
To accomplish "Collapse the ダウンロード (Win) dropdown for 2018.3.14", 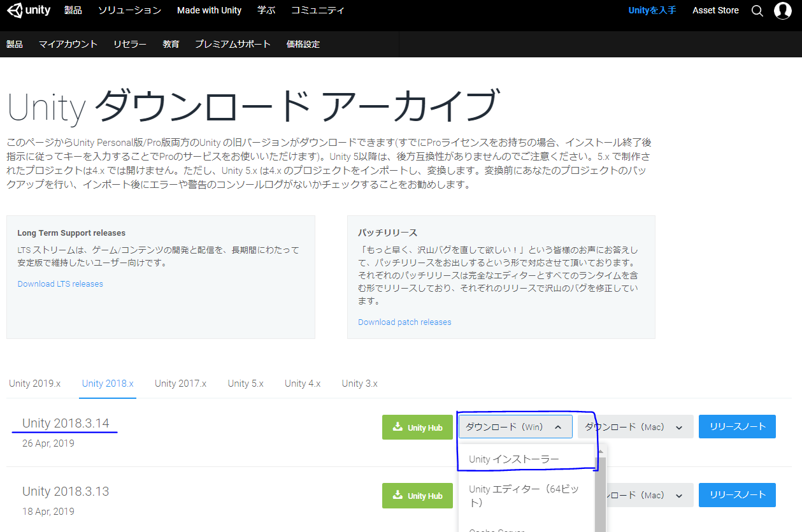I will [x=515, y=427].
